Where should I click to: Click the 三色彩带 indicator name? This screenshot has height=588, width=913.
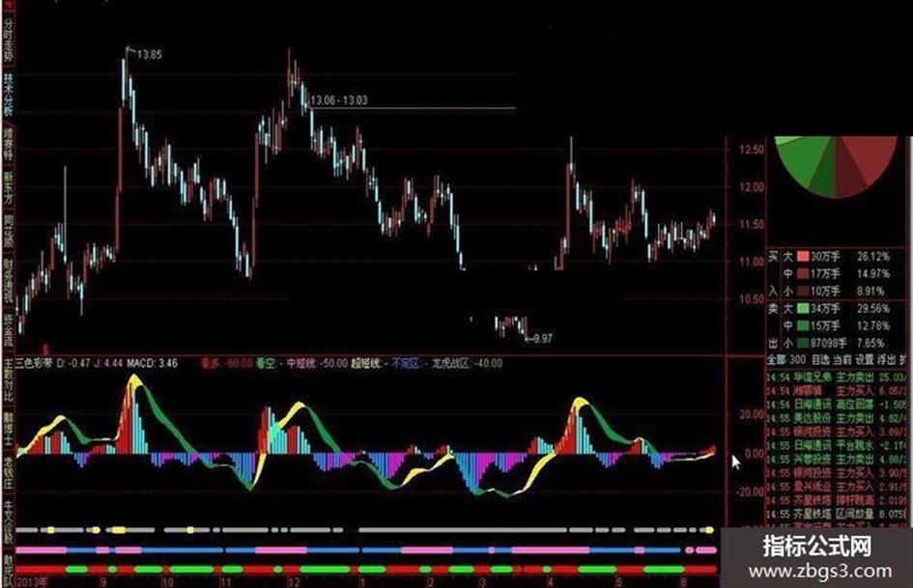(x=35, y=363)
